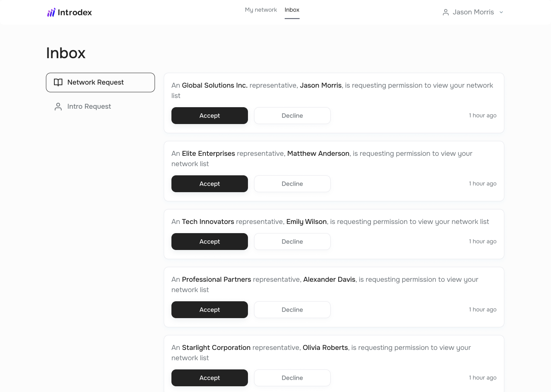
Task: Click the user profile icon in header
Action: (446, 12)
